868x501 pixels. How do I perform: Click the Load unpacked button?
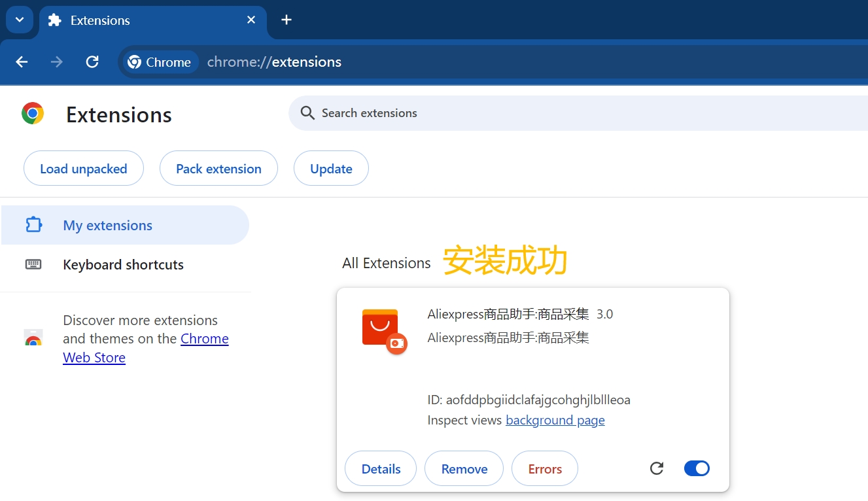point(84,168)
